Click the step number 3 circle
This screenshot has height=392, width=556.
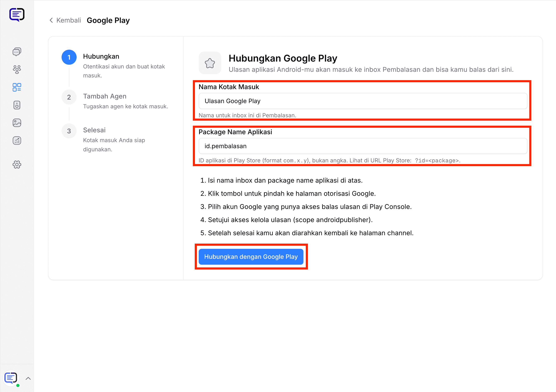(69, 131)
